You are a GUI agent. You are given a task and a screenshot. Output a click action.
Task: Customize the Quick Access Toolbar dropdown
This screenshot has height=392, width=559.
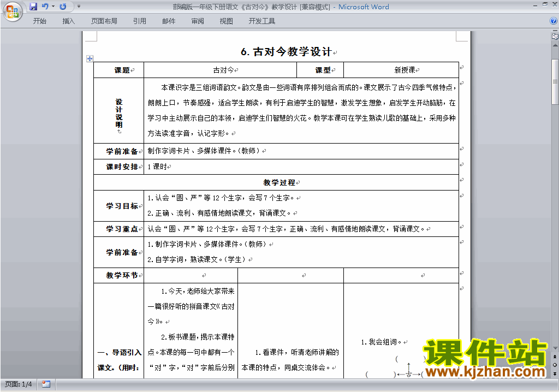pyautogui.click(x=79, y=7)
